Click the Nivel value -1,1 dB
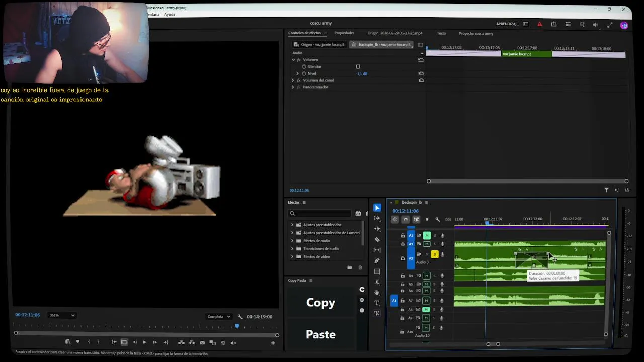Image resolution: width=644 pixels, height=362 pixels. [x=362, y=74]
